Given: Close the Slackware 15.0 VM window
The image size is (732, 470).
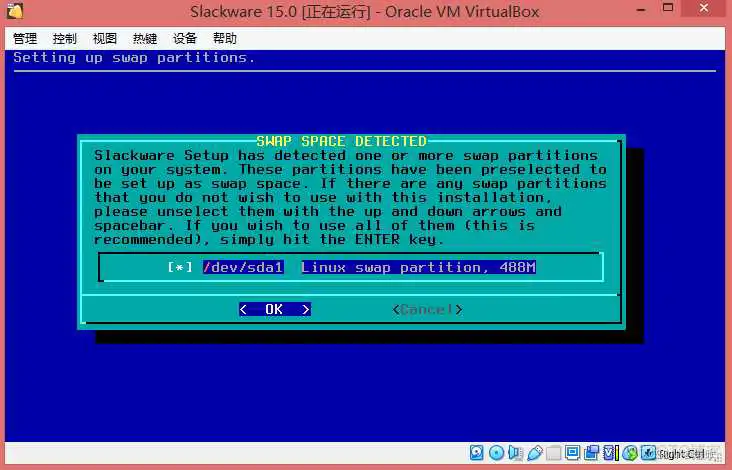Looking at the screenshot, I should pos(704,8).
